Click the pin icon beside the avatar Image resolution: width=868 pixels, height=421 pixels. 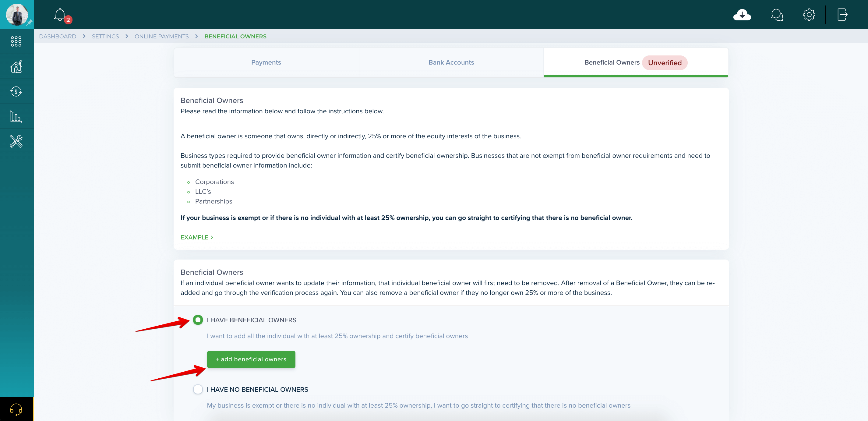click(x=30, y=23)
